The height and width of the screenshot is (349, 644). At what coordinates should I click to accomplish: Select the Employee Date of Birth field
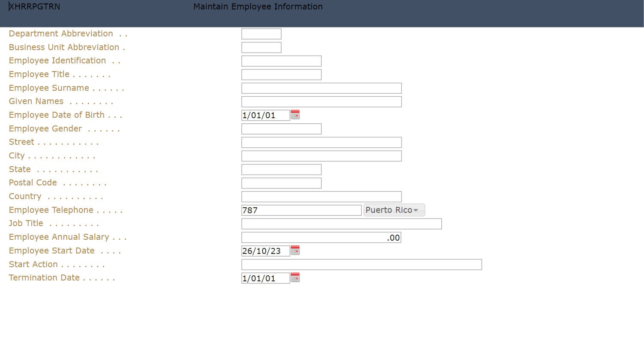coord(265,115)
